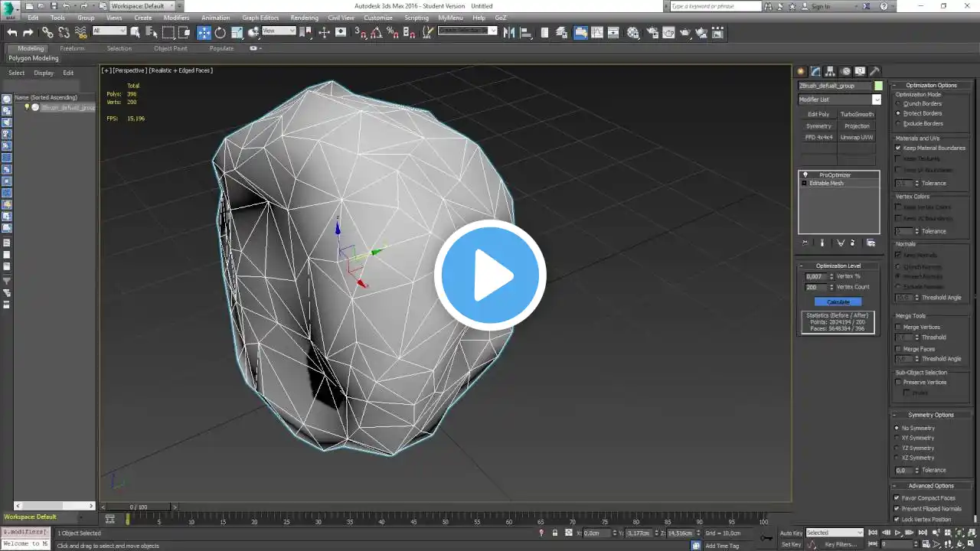Screen dimensions: 980x551
Task: Open the selection filter All dropdown
Action: coord(109,31)
